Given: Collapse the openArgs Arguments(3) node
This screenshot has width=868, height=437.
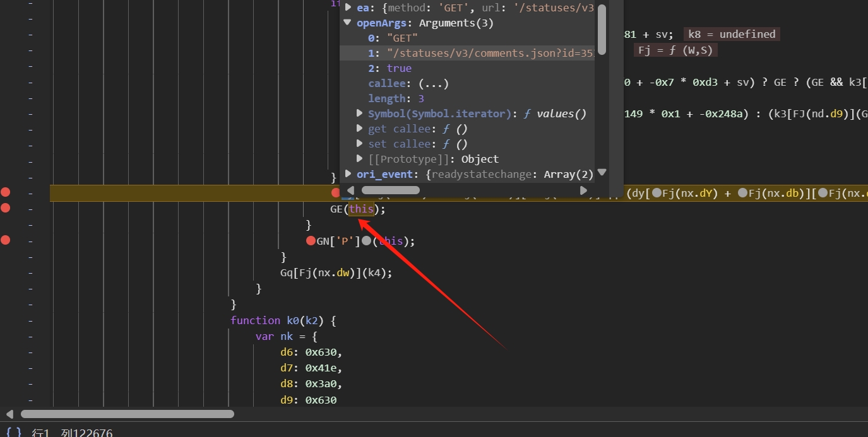Looking at the screenshot, I should click(348, 23).
